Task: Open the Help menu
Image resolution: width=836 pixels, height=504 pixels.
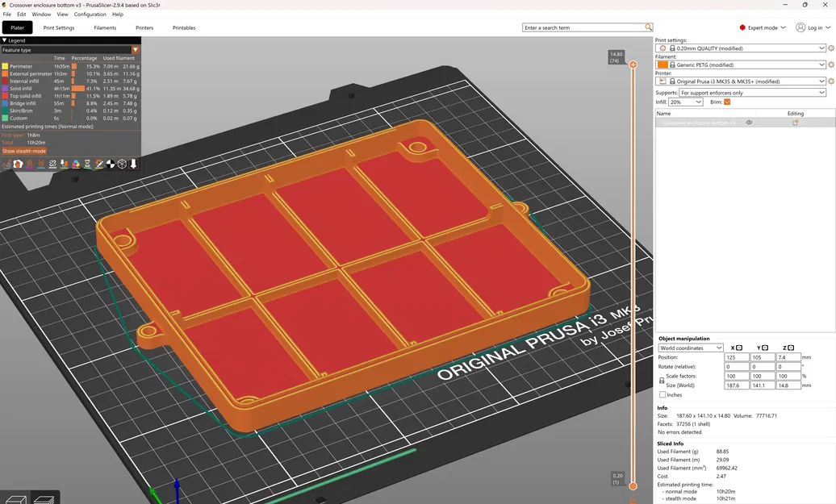Action: click(x=118, y=15)
